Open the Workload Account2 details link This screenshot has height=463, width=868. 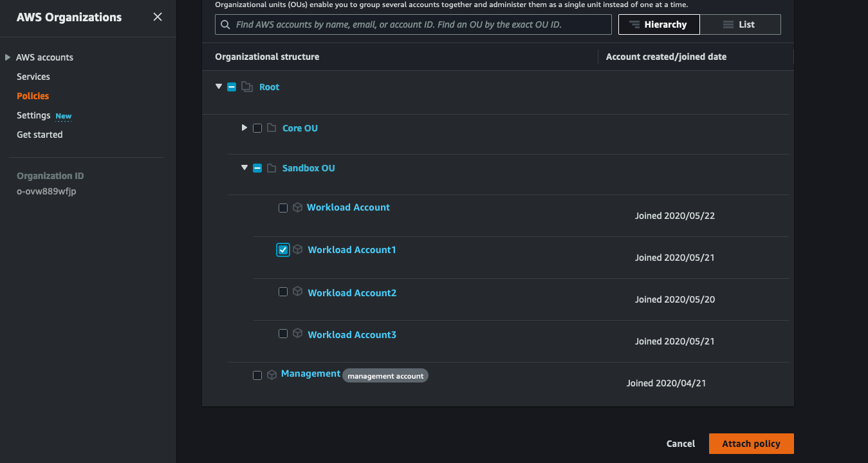352,292
